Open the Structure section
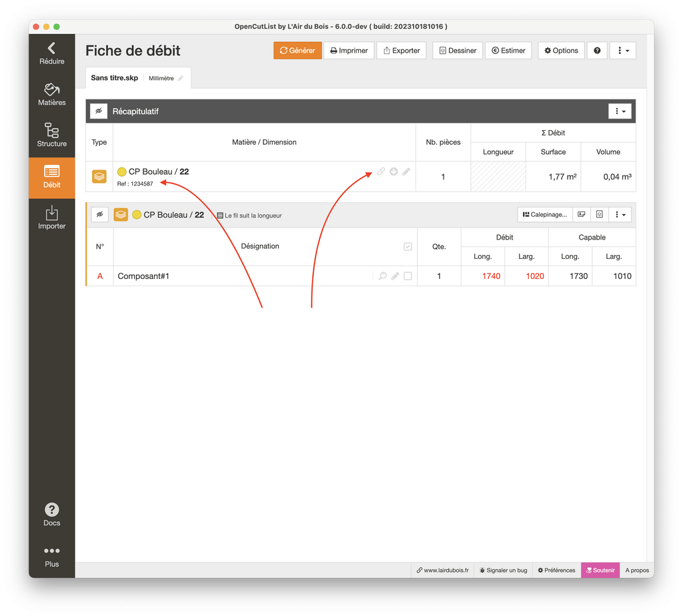The image size is (683, 616). [51, 135]
